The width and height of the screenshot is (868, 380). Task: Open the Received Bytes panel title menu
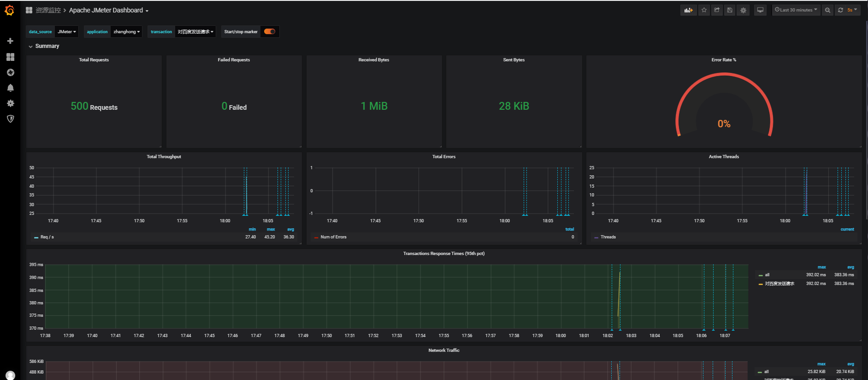point(374,60)
